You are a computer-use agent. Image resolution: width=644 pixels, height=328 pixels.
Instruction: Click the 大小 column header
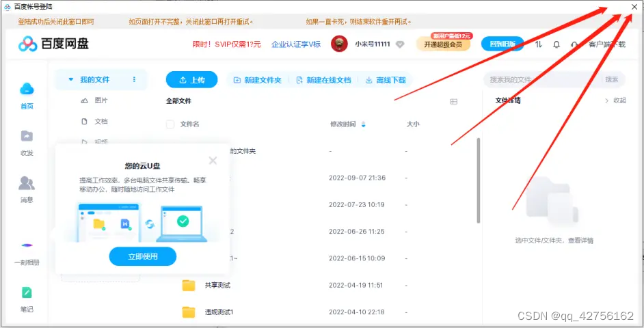413,124
